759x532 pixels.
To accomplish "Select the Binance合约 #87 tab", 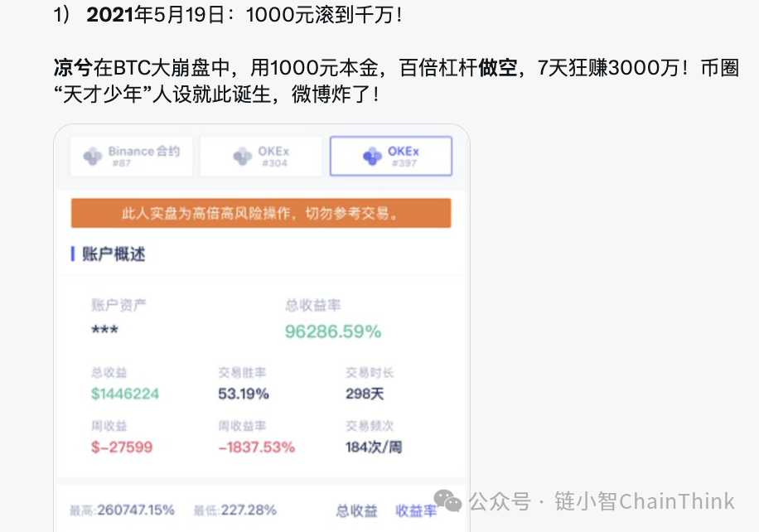I will pyautogui.click(x=131, y=156).
